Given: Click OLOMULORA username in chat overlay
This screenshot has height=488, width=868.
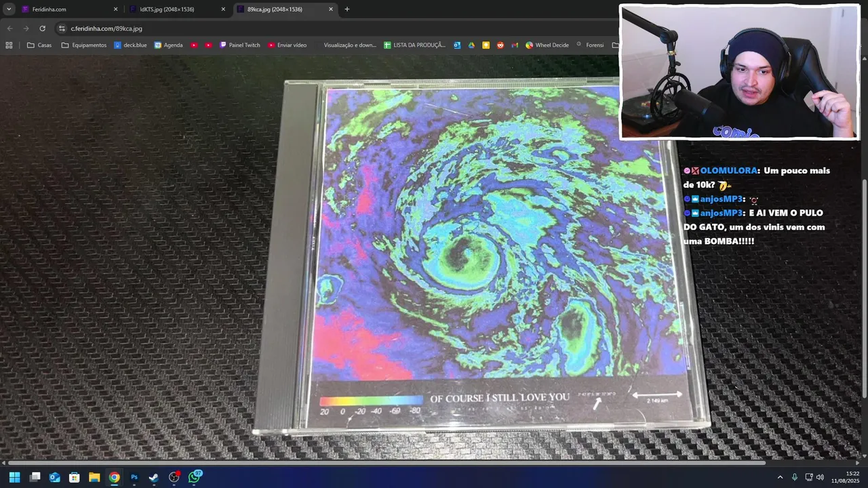Looking at the screenshot, I should [x=729, y=171].
